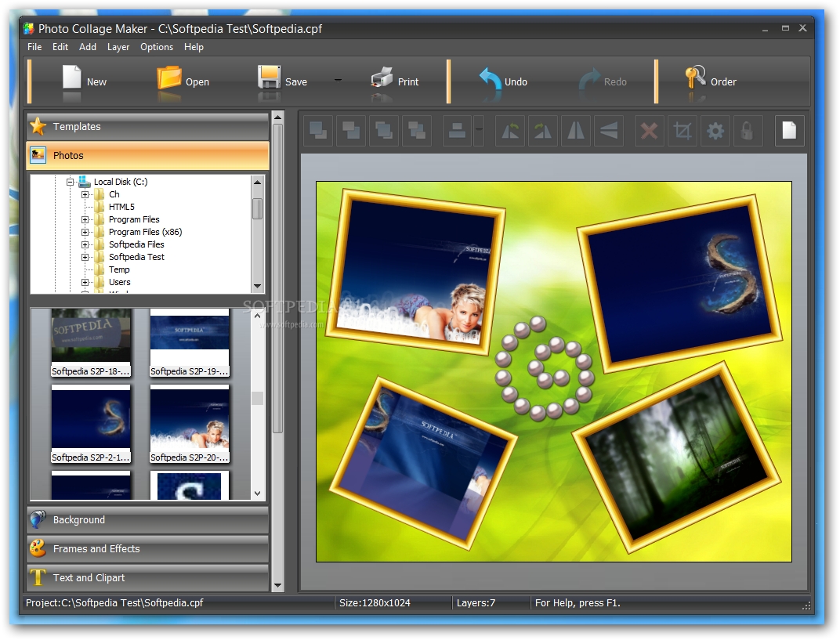Select thumbnail Softpedia S2P-20

coord(190,424)
